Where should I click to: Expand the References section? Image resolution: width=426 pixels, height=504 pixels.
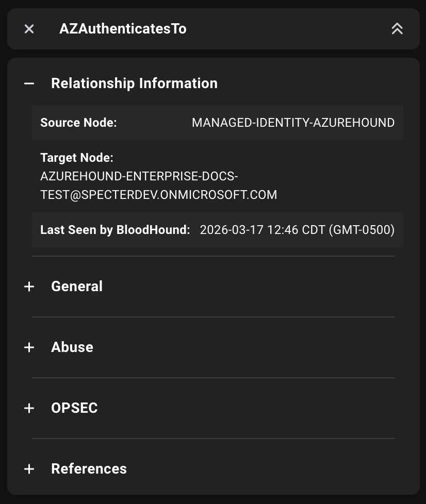pos(89,468)
